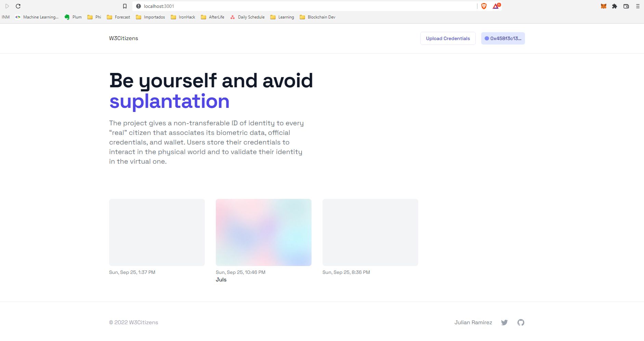Screen dimensions: 644x341
Task: Click the Upload Credentials button
Action: (448, 38)
